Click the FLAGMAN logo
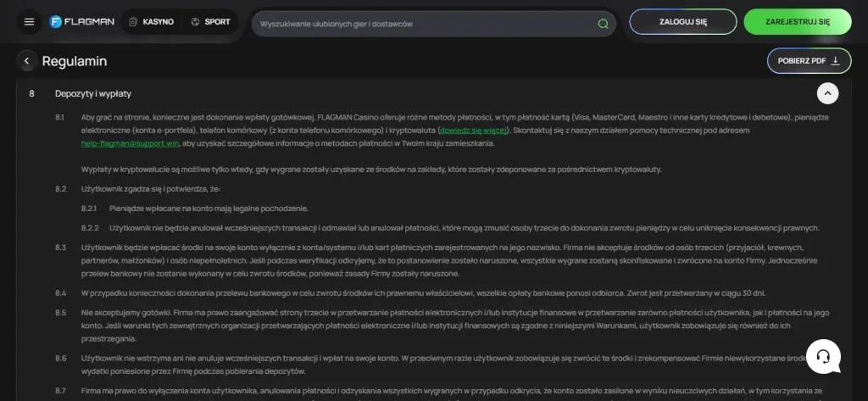868x401 pixels. click(x=81, y=22)
